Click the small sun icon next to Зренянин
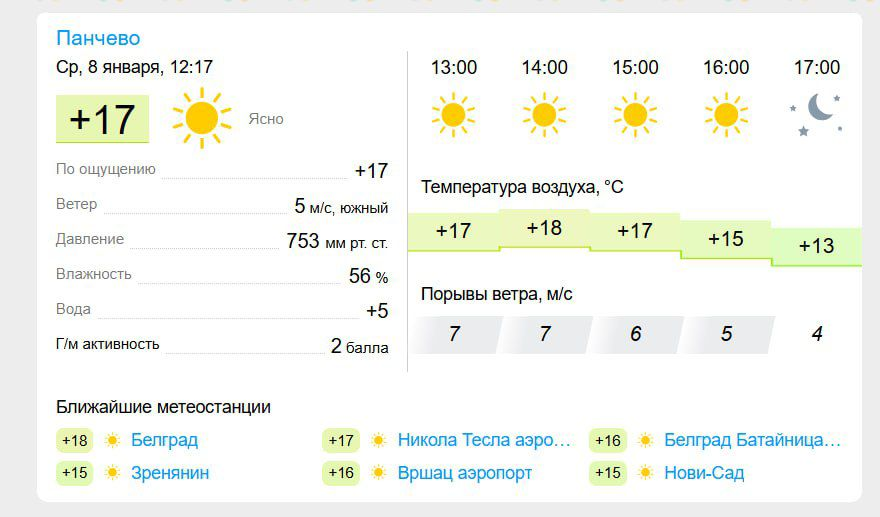The width and height of the screenshot is (880, 517). (x=112, y=473)
